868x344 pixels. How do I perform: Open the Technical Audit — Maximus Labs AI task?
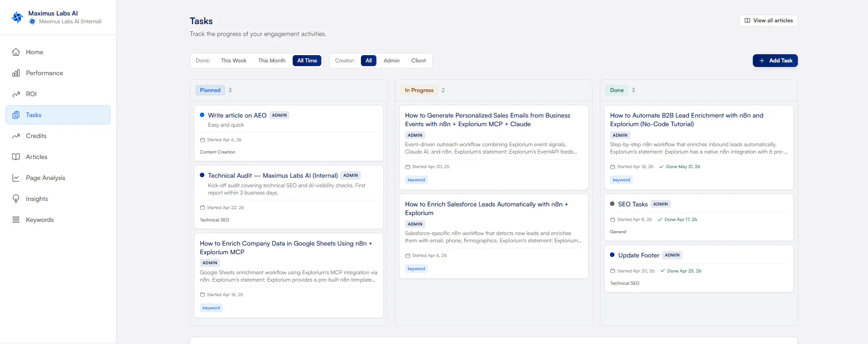coord(289,197)
